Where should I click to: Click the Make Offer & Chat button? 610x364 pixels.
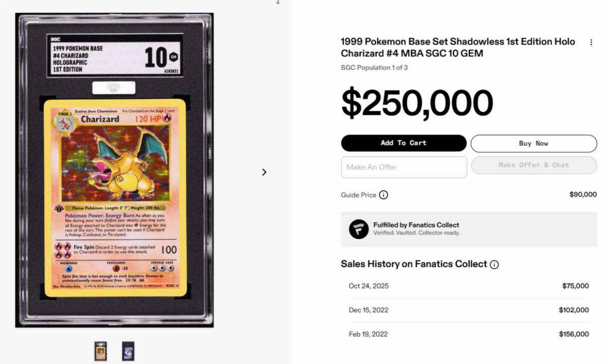(534, 165)
